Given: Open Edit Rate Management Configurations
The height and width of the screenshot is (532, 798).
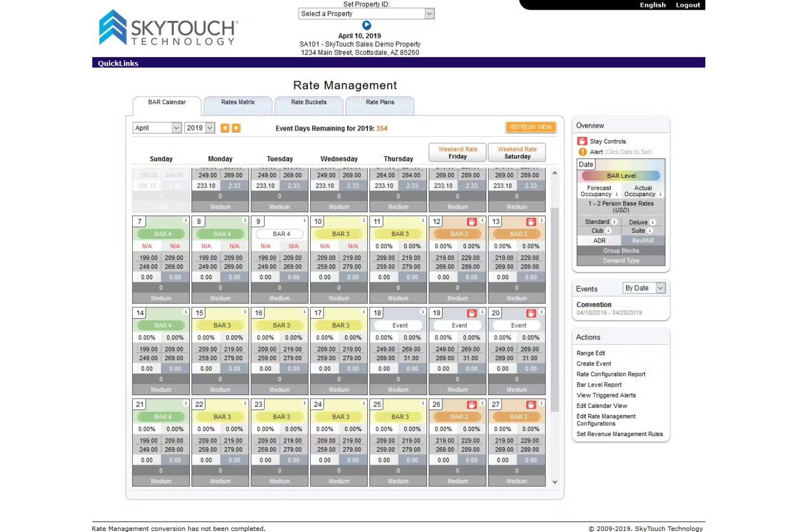Looking at the screenshot, I should click(x=606, y=420).
